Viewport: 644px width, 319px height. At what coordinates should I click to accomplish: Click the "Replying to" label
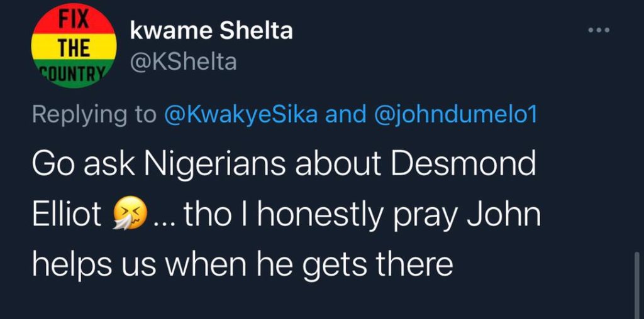point(94,116)
